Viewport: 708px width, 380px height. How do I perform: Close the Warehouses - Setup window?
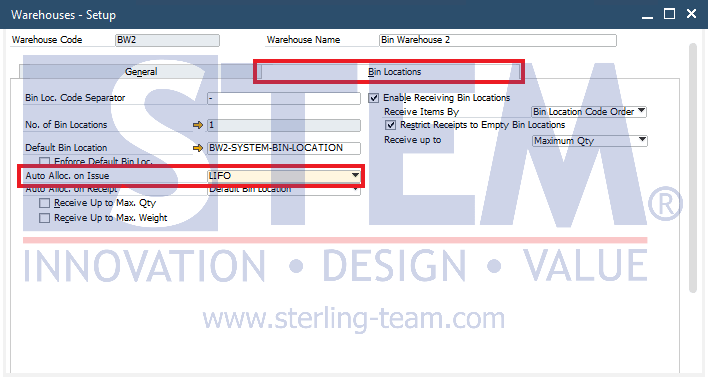[x=691, y=14]
